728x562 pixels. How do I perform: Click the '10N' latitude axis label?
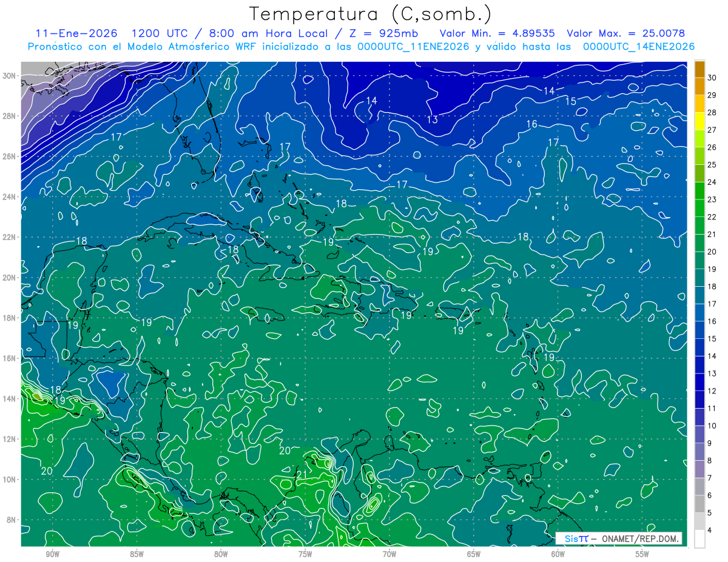pos(10,480)
